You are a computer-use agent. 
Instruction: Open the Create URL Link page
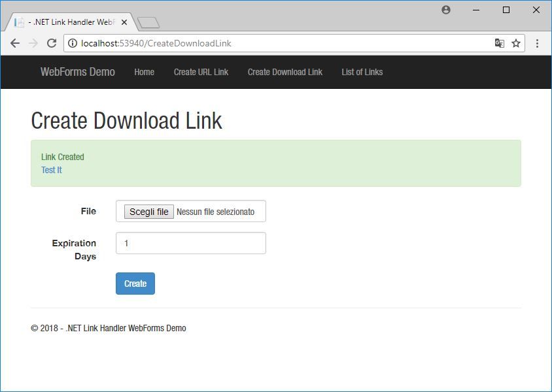coord(201,72)
